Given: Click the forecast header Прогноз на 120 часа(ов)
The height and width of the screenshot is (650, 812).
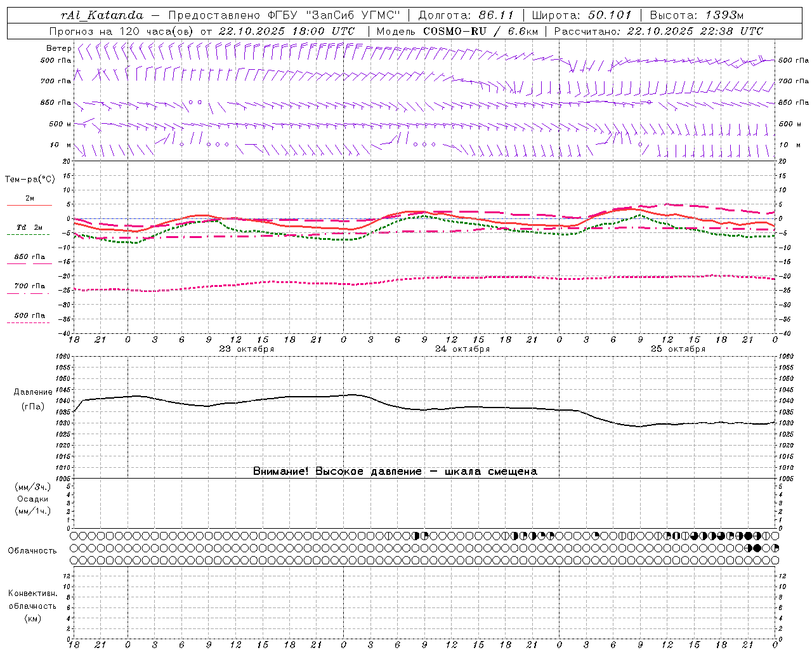Looking at the screenshot, I should tap(121, 31).
